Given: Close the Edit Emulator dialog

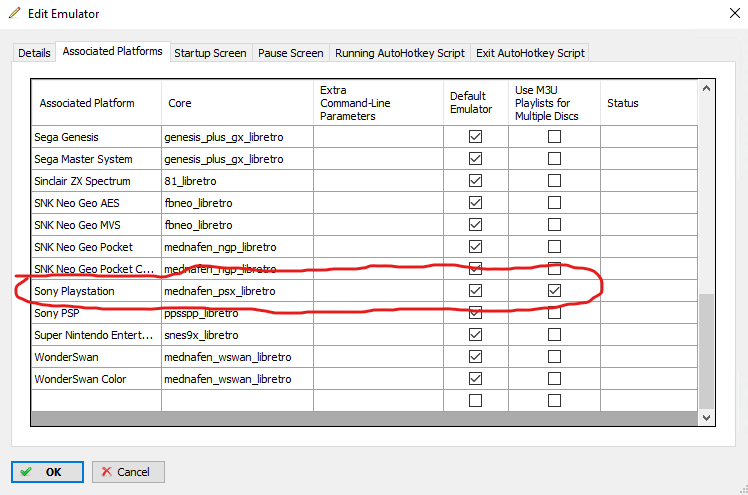Looking at the screenshot, I should pos(735,13).
